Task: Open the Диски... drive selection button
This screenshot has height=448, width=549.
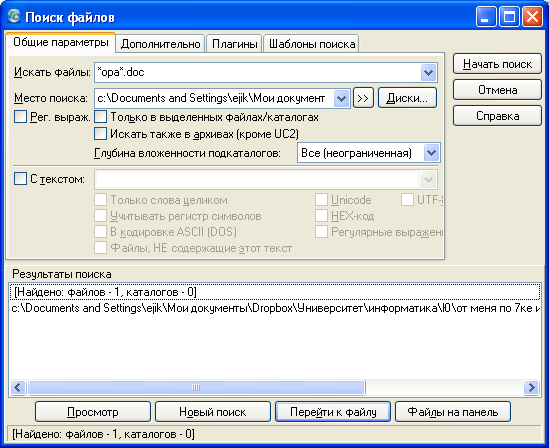Action: pyautogui.click(x=407, y=98)
